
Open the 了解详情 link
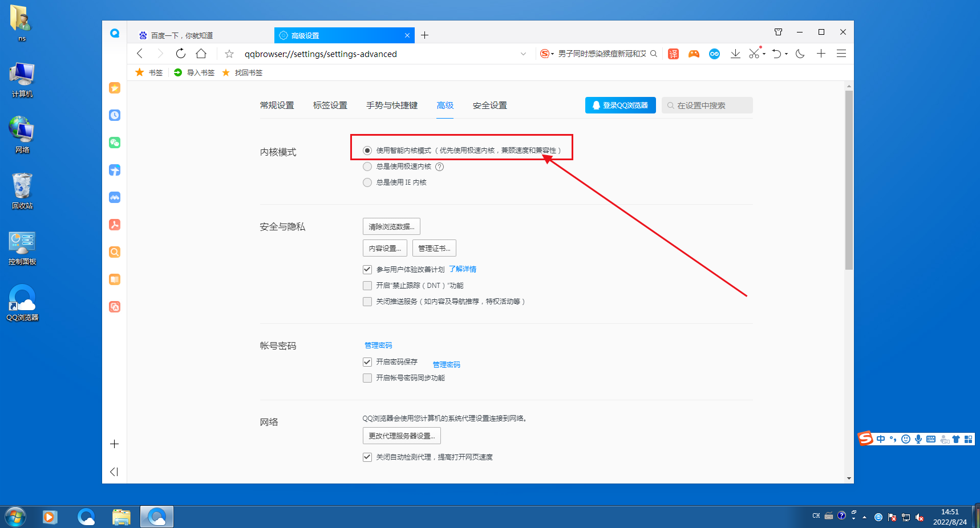point(463,269)
